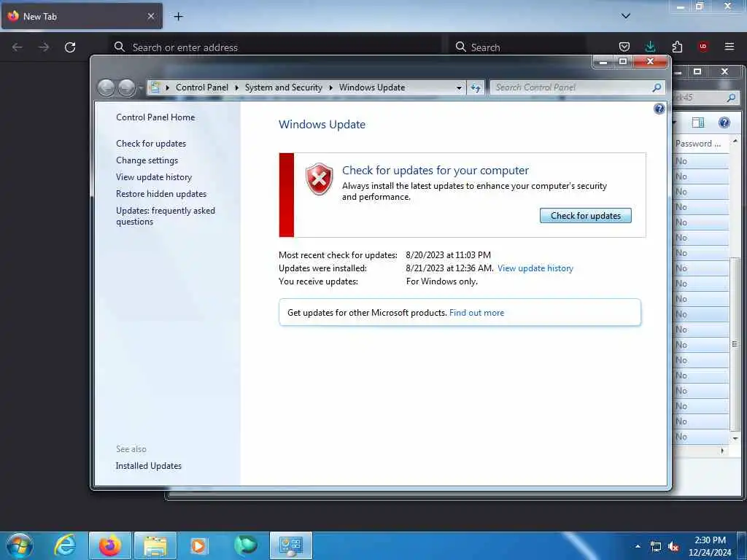
Task: Click scroll down arrow in background window
Action: [x=735, y=438]
